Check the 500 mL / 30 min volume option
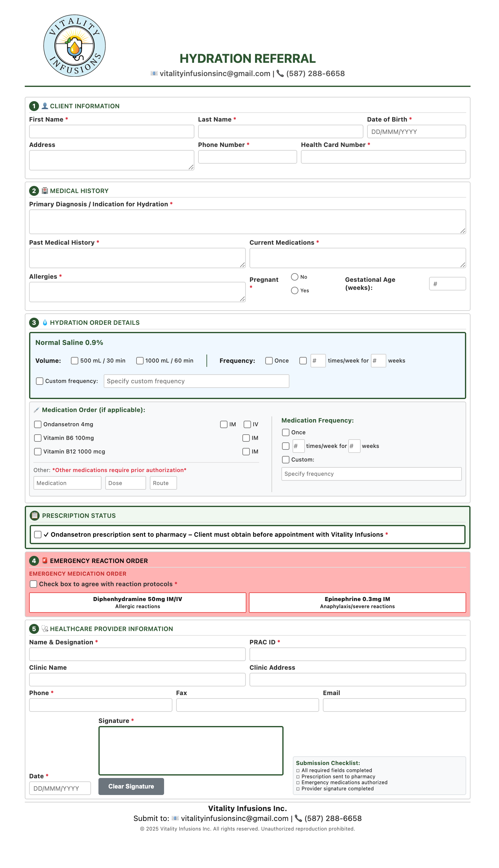This screenshot has width=499, height=868. point(74,361)
